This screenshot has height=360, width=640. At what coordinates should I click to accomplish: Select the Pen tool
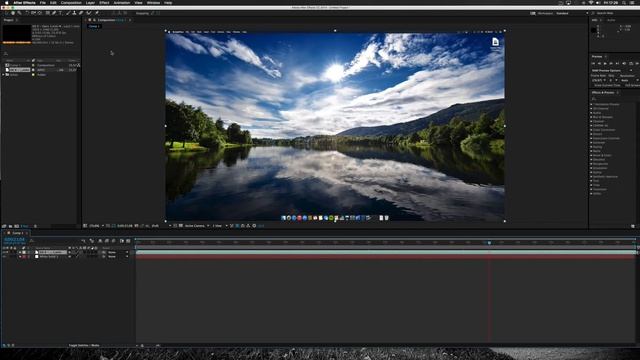(x=54, y=13)
